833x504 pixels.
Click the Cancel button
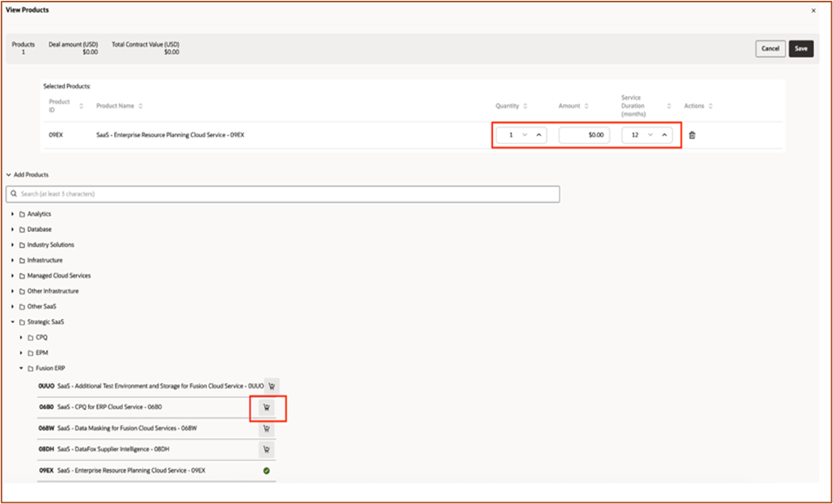tap(770, 48)
